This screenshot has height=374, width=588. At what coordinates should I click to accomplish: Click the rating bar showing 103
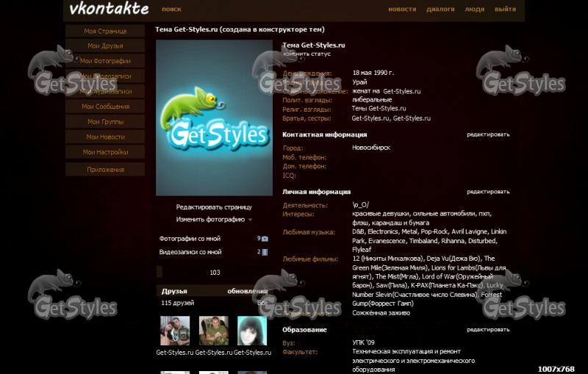(x=214, y=272)
